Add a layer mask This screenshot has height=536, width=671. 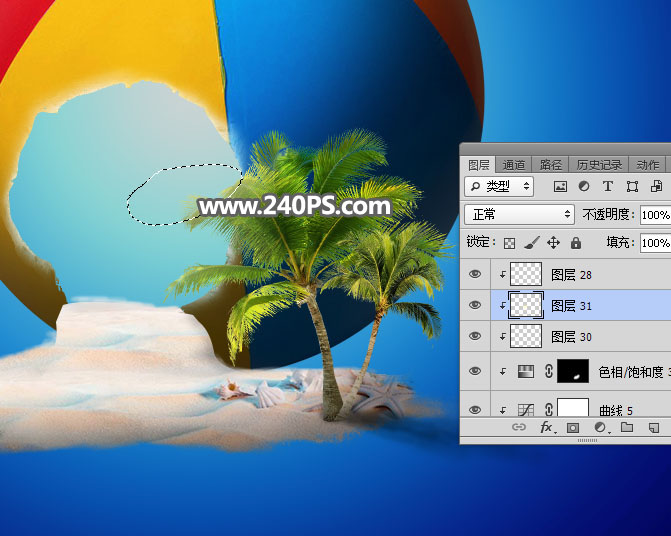[573, 427]
